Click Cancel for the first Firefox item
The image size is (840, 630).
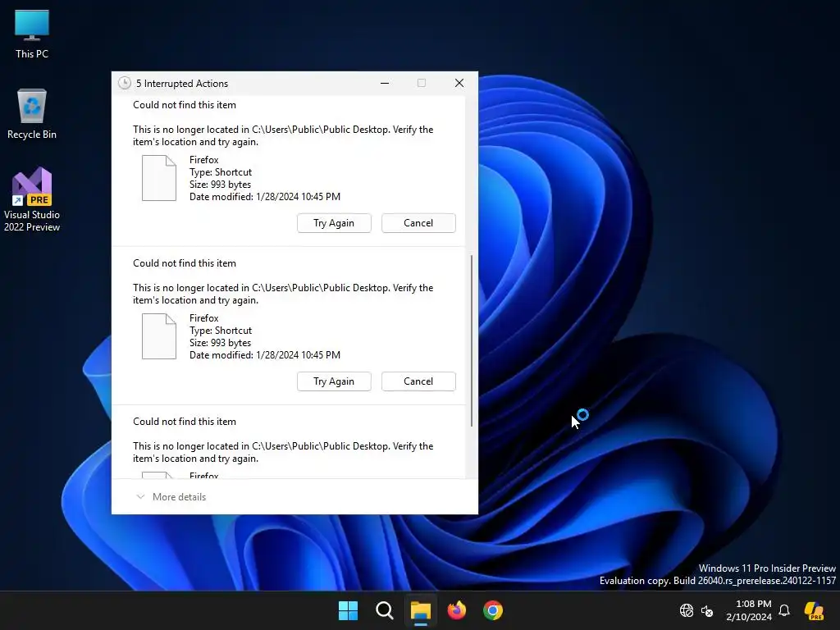[x=418, y=223]
